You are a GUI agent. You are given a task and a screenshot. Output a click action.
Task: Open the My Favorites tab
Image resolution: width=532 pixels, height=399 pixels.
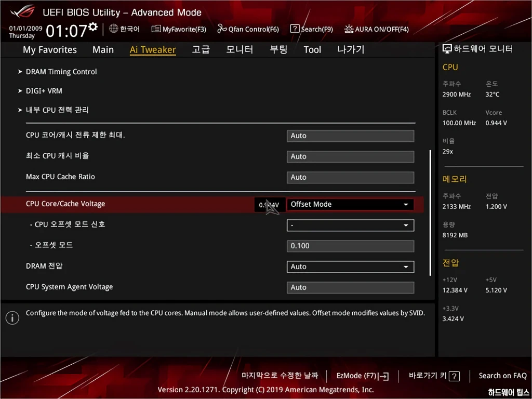coord(50,49)
